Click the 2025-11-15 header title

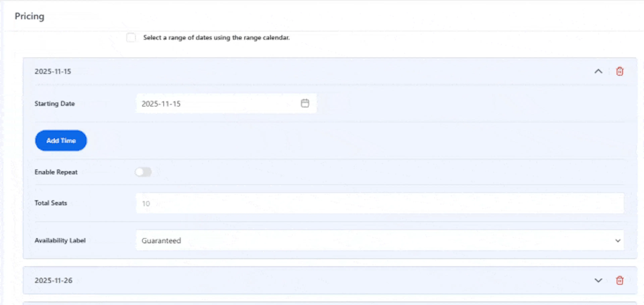point(53,71)
